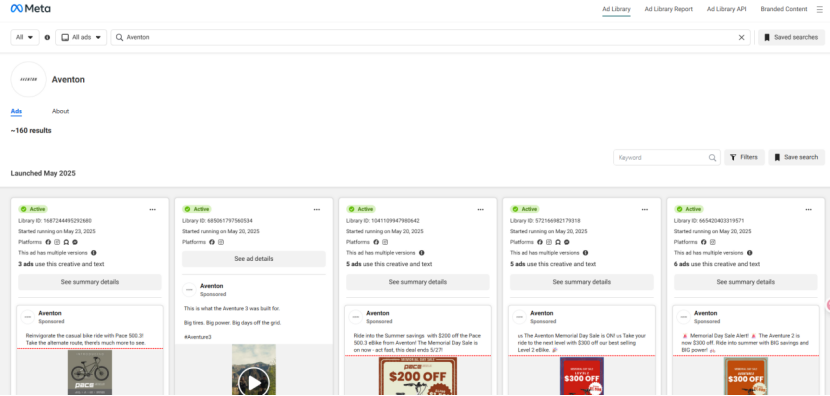Open Saved searches

click(x=791, y=38)
